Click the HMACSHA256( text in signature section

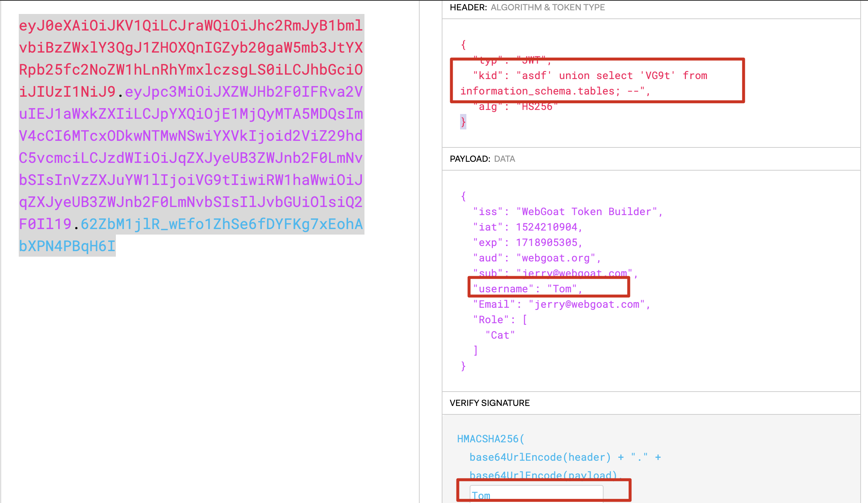(491, 439)
